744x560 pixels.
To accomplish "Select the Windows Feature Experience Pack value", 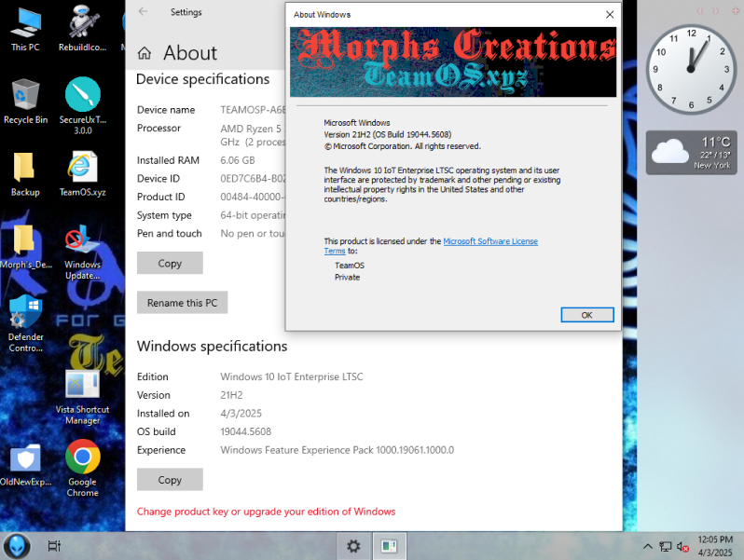I will pyautogui.click(x=337, y=450).
